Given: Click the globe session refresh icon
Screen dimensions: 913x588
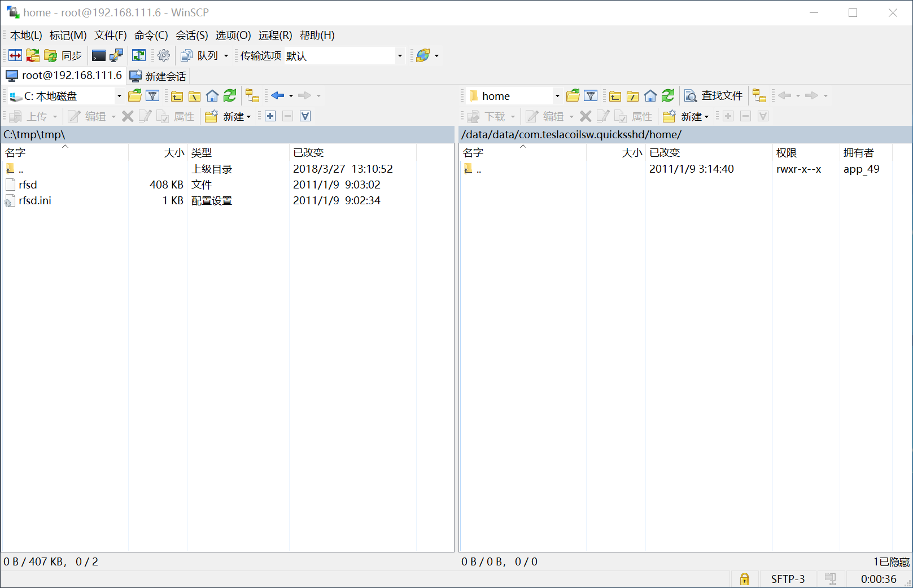Looking at the screenshot, I should pyautogui.click(x=423, y=55).
